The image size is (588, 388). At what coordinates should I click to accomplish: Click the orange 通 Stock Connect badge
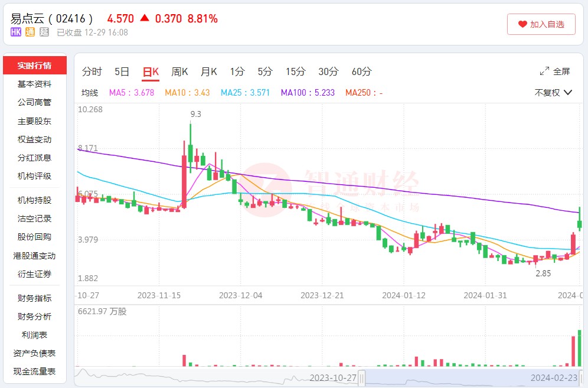(x=30, y=32)
